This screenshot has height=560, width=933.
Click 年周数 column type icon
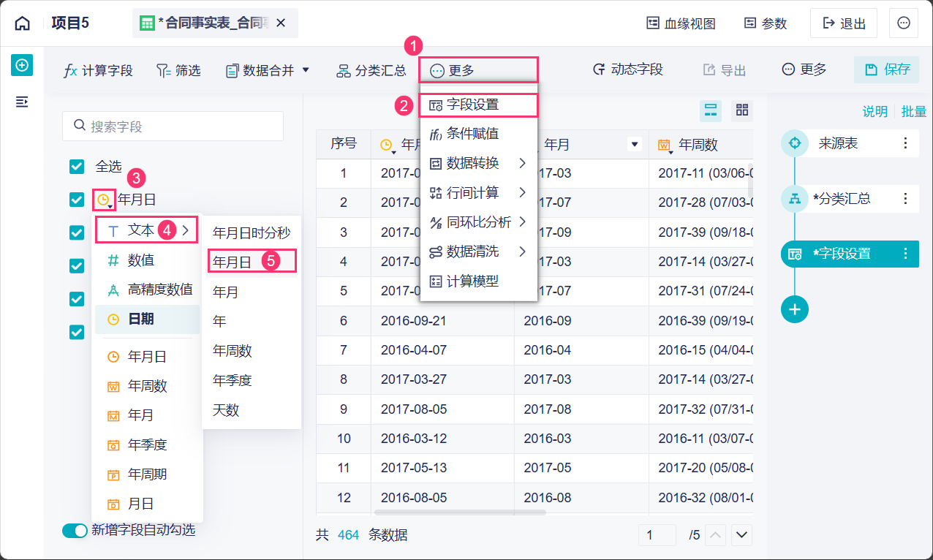point(665,145)
